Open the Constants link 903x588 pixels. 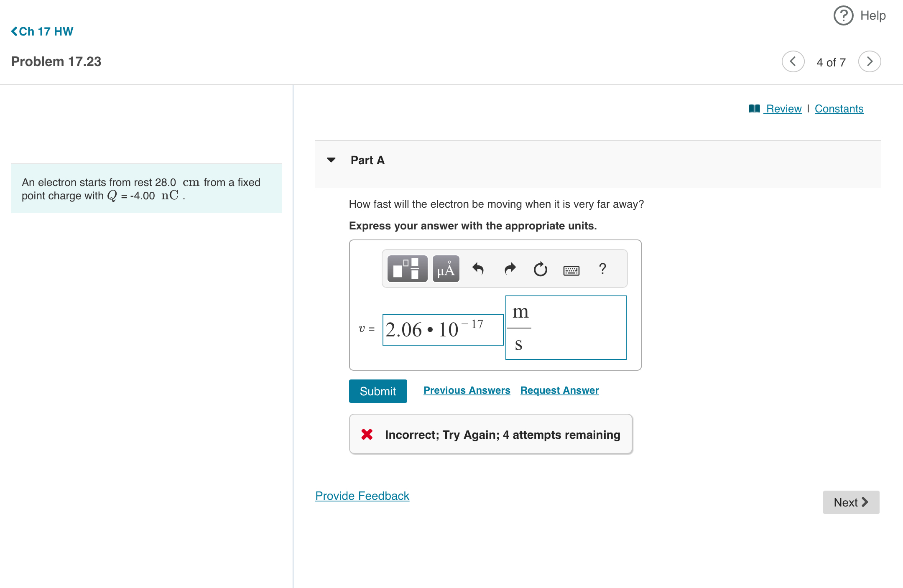pyautogui.click(x=839, y=109)
